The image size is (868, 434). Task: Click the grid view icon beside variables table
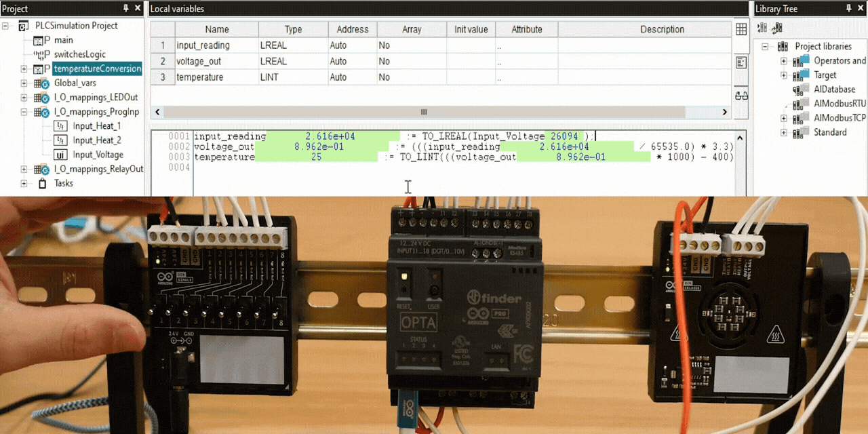(741, 29)
